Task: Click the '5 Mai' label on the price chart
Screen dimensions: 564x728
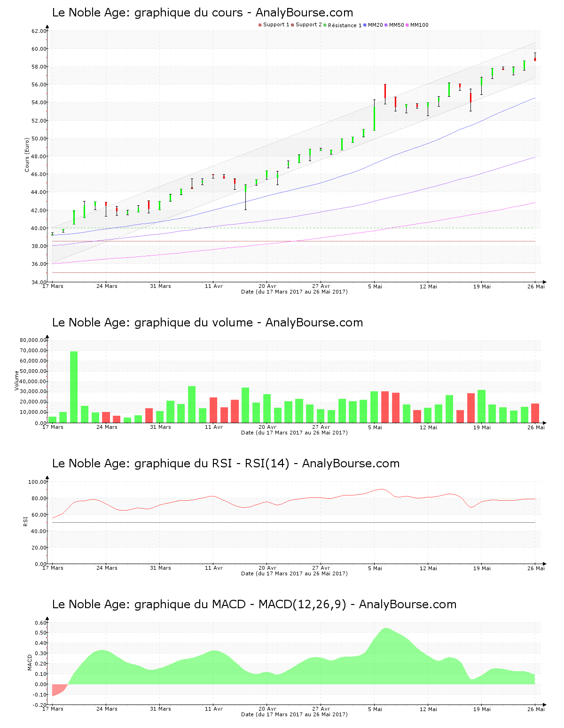Action: click(375, 286)
